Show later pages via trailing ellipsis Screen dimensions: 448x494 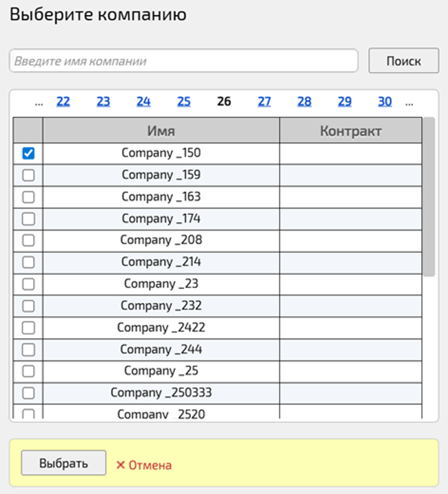(x=409, y=102)
